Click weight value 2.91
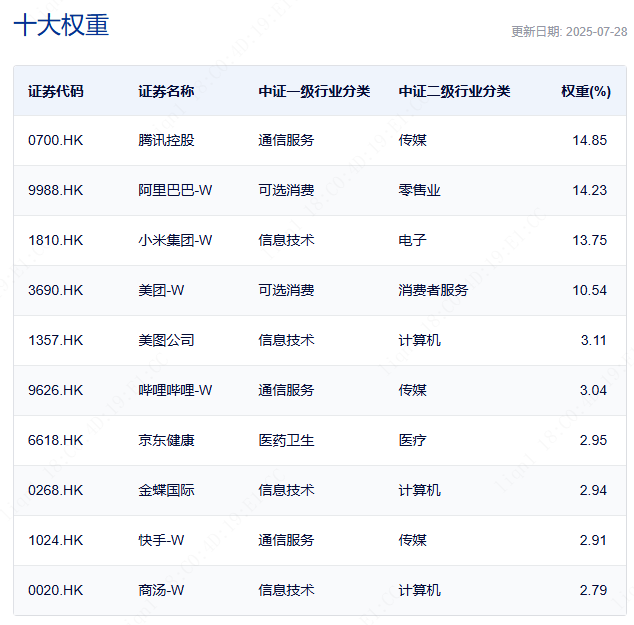 pos(593,540)
